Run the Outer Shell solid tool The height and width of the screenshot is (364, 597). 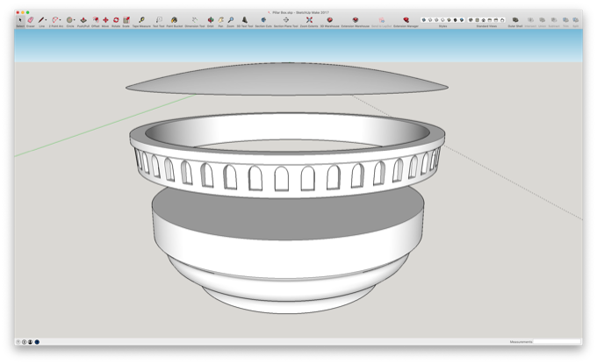coord(515,20)
